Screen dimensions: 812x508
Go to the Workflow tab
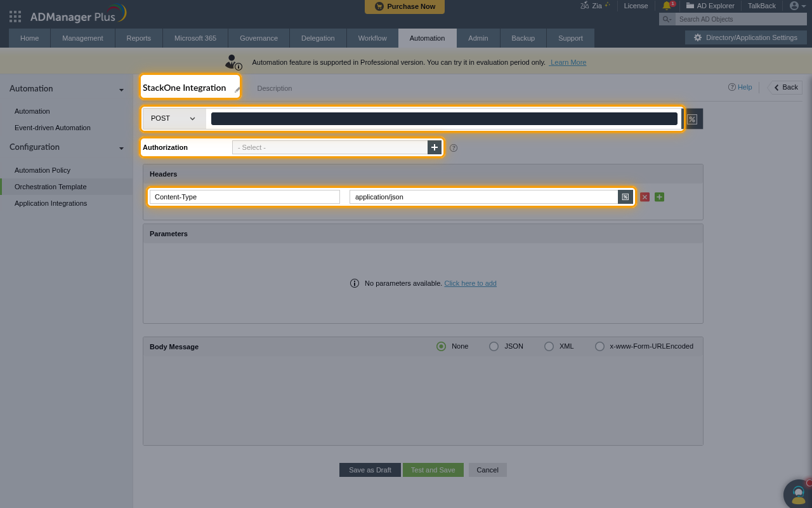click(x=372, y=38)
